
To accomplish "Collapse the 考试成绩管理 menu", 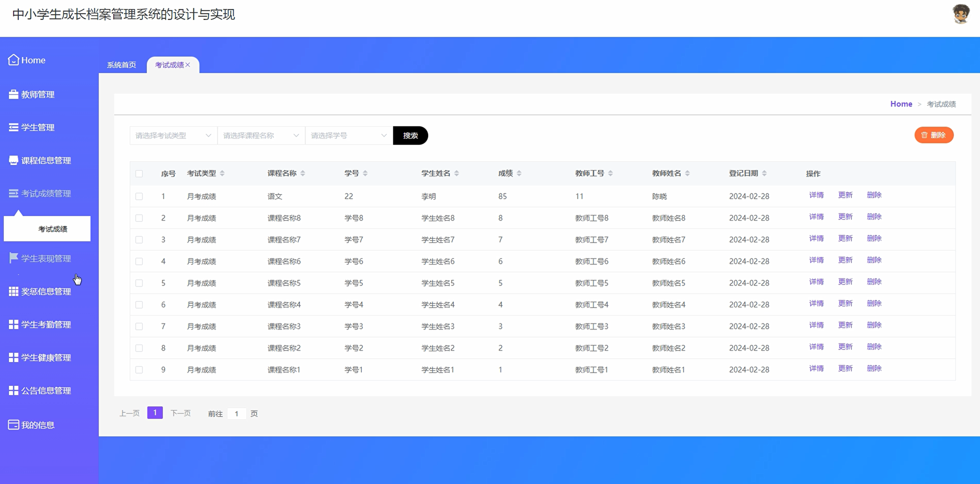I will point(46,193).
